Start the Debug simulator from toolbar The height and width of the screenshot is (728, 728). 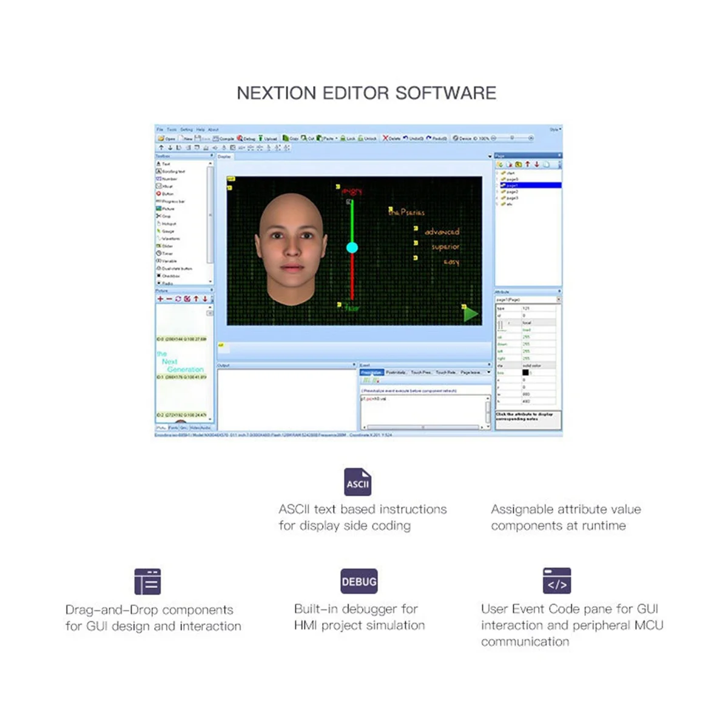(246, 138)
